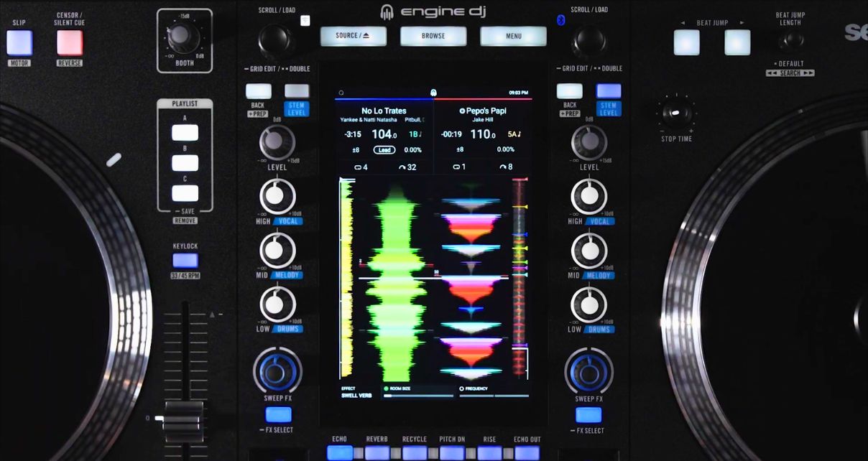Open the Browse view
Viewport: 868px width, 461px height.
tap(433, 36)
